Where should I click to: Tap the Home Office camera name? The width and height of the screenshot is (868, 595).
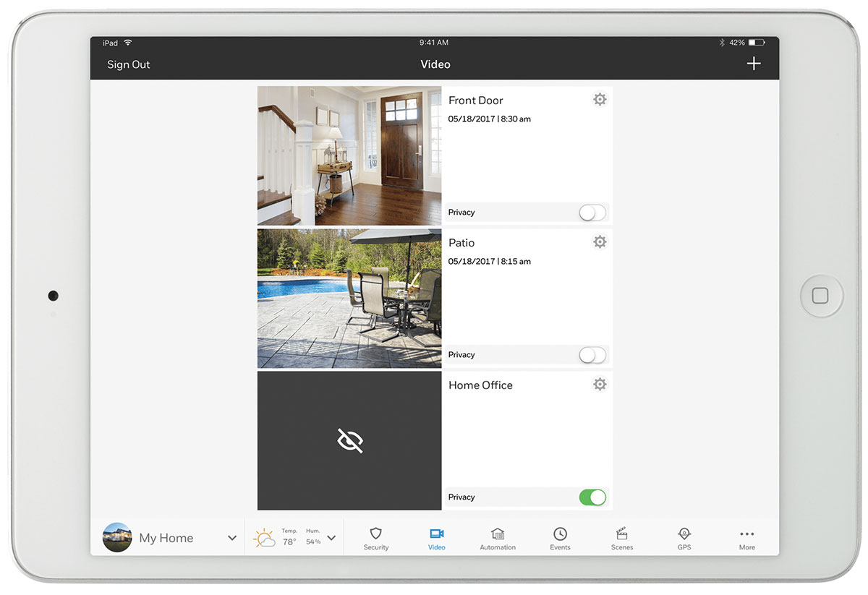point(480,385)
